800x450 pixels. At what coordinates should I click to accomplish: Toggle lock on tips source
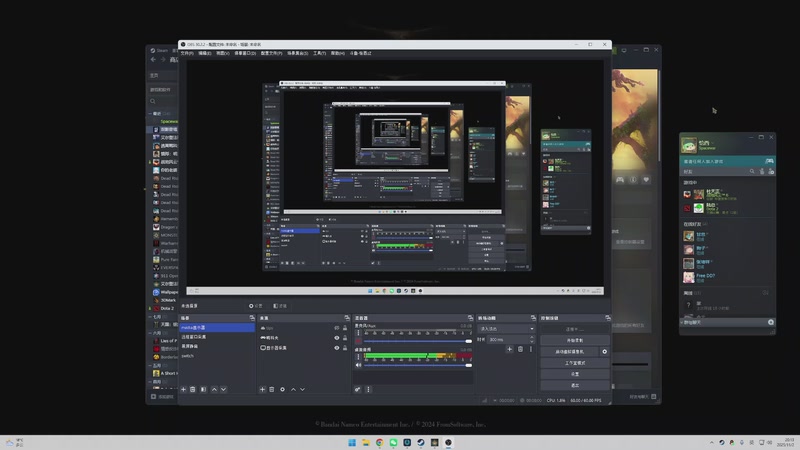pyautogui.click(x=345, y=328)
